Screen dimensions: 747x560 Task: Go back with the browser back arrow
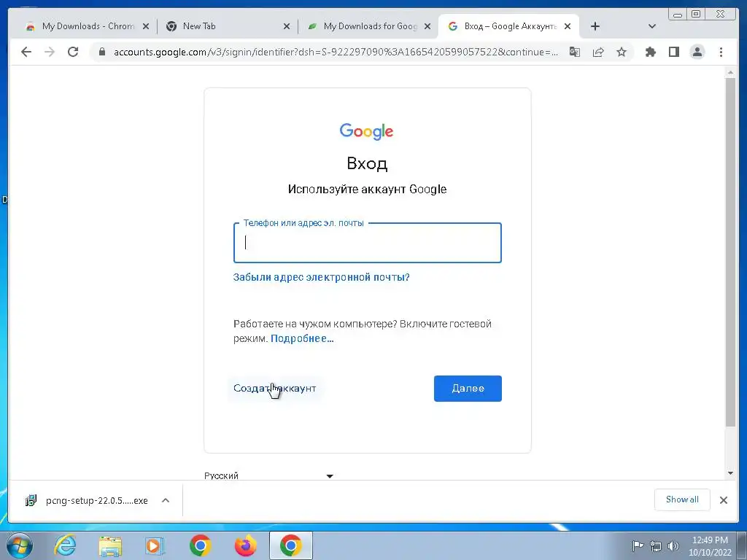(26, 52)
